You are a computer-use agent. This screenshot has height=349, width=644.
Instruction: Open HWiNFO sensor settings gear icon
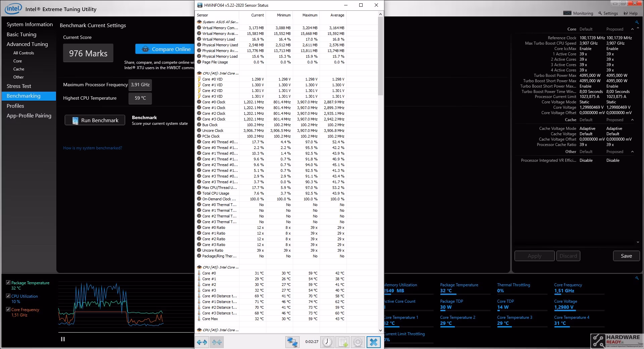(358, 342)
